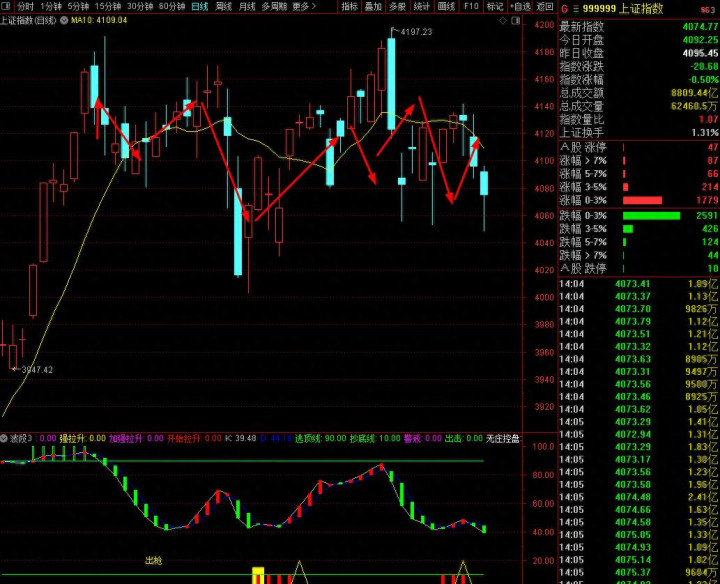720x584 pixels.
Task: Switch to 周线 weekly candlestick period
Action: [x=224, y=6]
